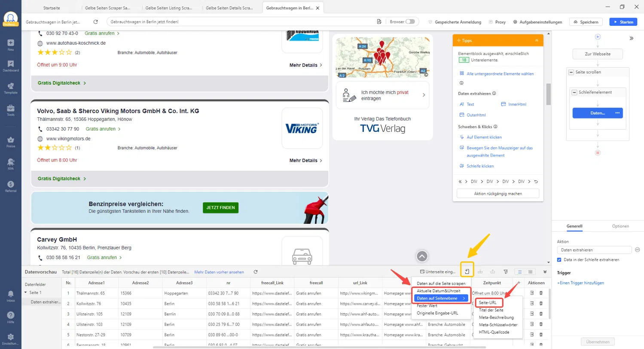
Task: Click the add-field icon in Datenvorschau toolbar
Action: (x=467, y=272)
